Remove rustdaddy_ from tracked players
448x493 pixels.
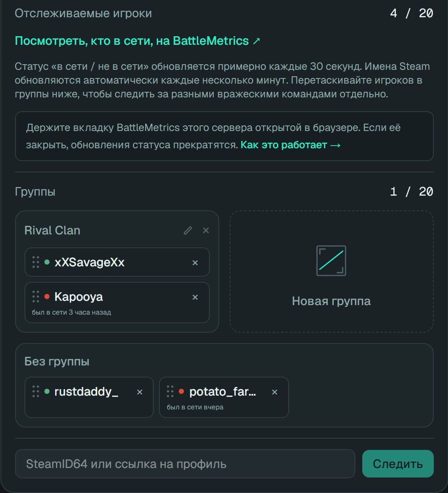click(x=140, y=392)
